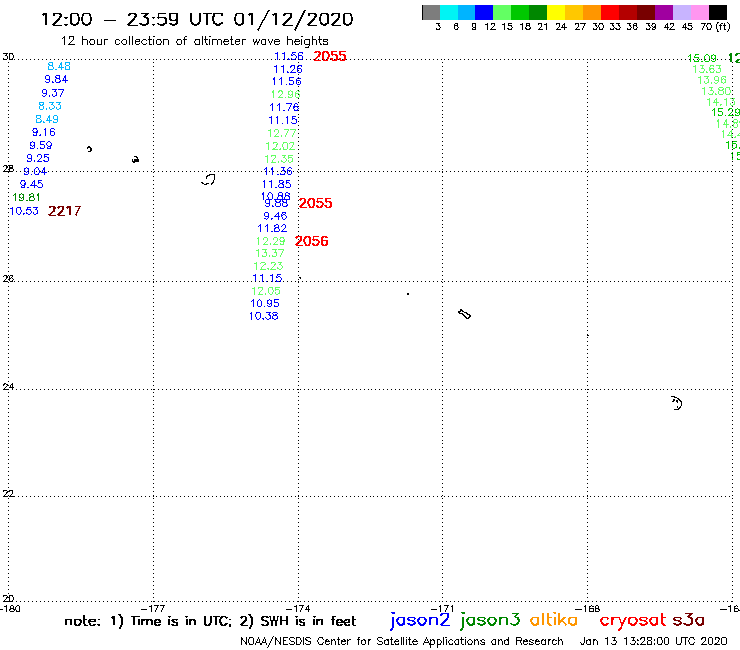Click the timestamp 'Jan 13 13:28:00 UTC 2020'
The width and height of the screenshot is (740, 650).
(654, 641)
